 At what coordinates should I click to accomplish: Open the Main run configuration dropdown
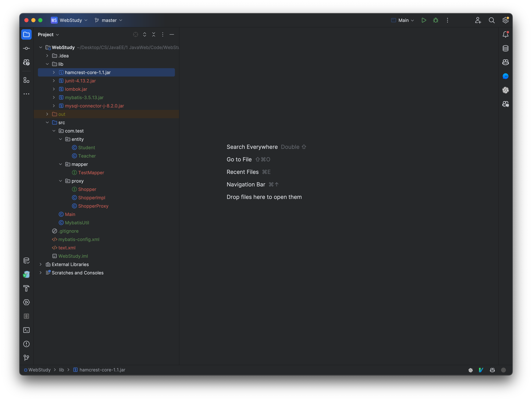coord(403,20)
